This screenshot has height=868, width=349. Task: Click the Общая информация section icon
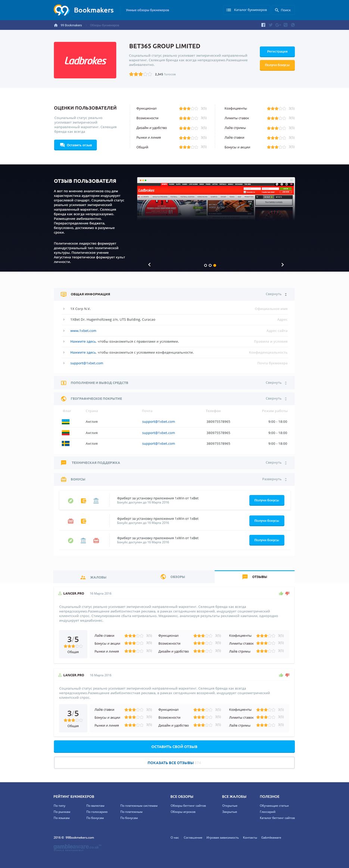pos(63,294)
